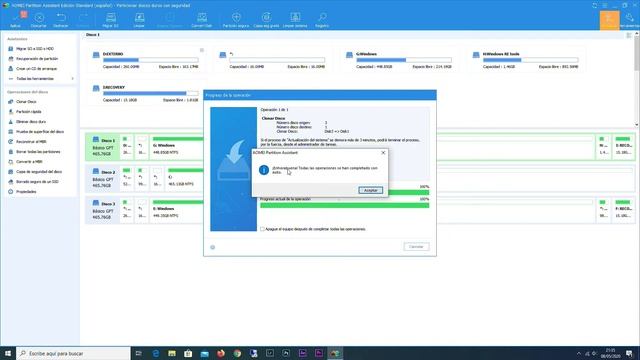Choose Eliminar disco duro in sidebar
640x360 pixels.
click(x=31, y=122)
